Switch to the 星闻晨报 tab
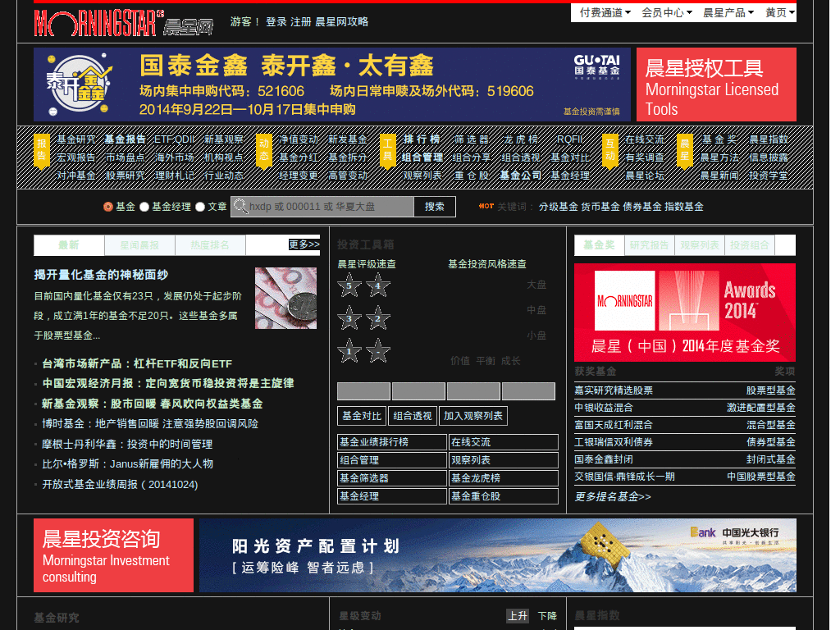 [139, 245]
